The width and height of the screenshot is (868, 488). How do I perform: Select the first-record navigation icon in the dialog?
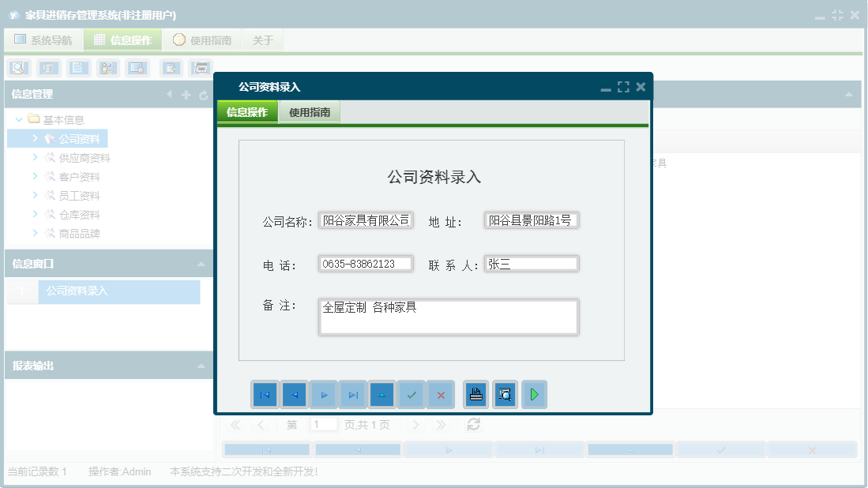[x=265, y=395]
